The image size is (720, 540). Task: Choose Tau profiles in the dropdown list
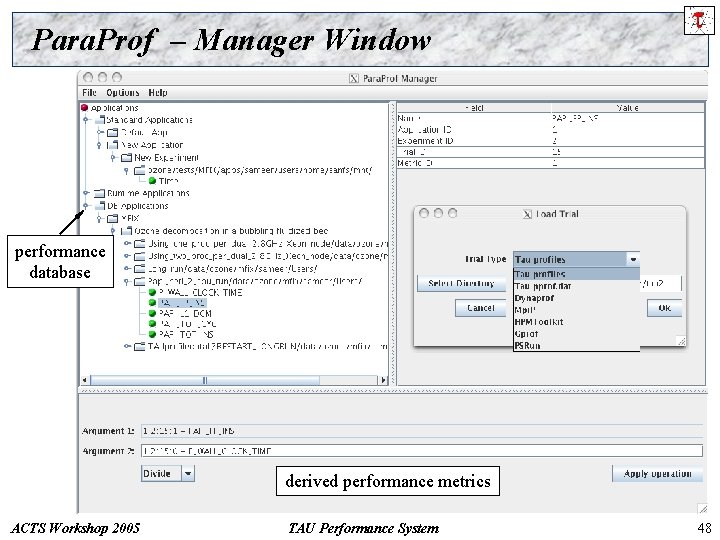click(x=576, y=274)
